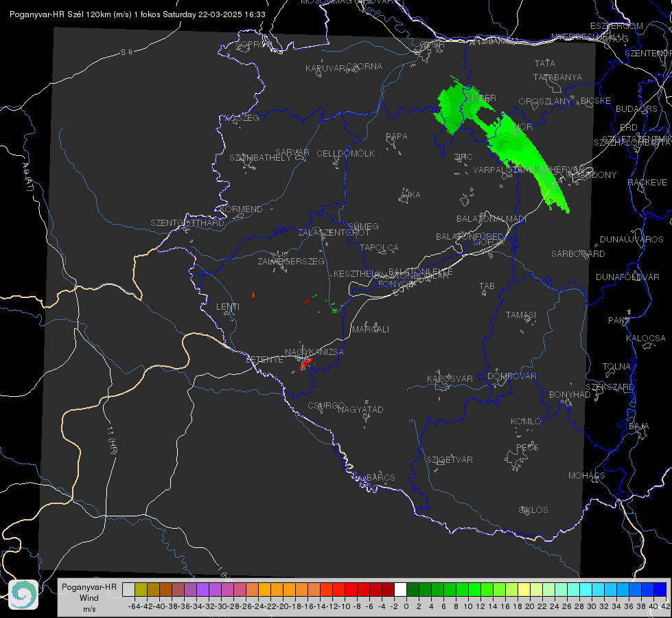The width and height of the screenshot is (672, 618).
Task: Select the BARCS label near the border
Action: tap(380, 477)
